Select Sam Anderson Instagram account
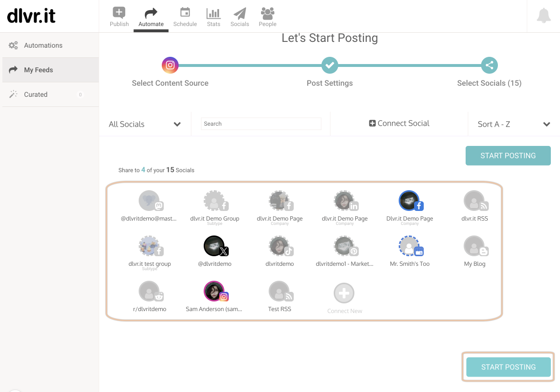Image resolution: width=560 pixels, height=392 pixels. (x=214, y=291)
